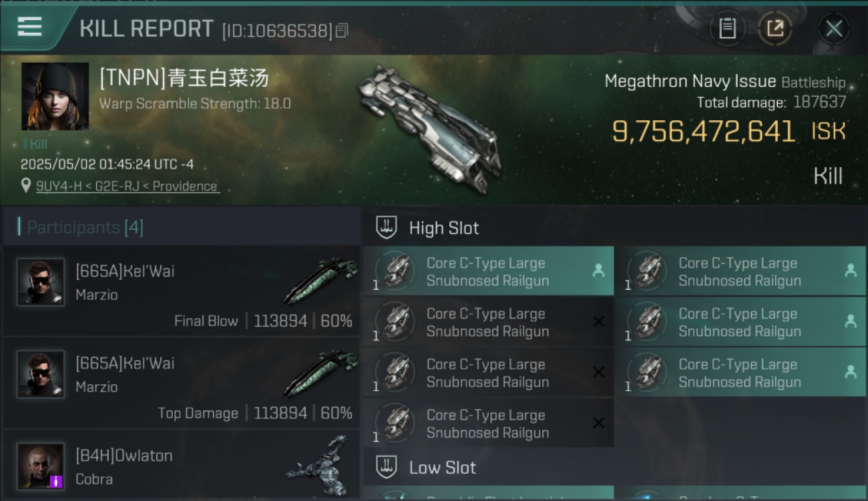The image size is (868, 501).
Task: View the victim's character portrait
Action: [x=55, y=96]
